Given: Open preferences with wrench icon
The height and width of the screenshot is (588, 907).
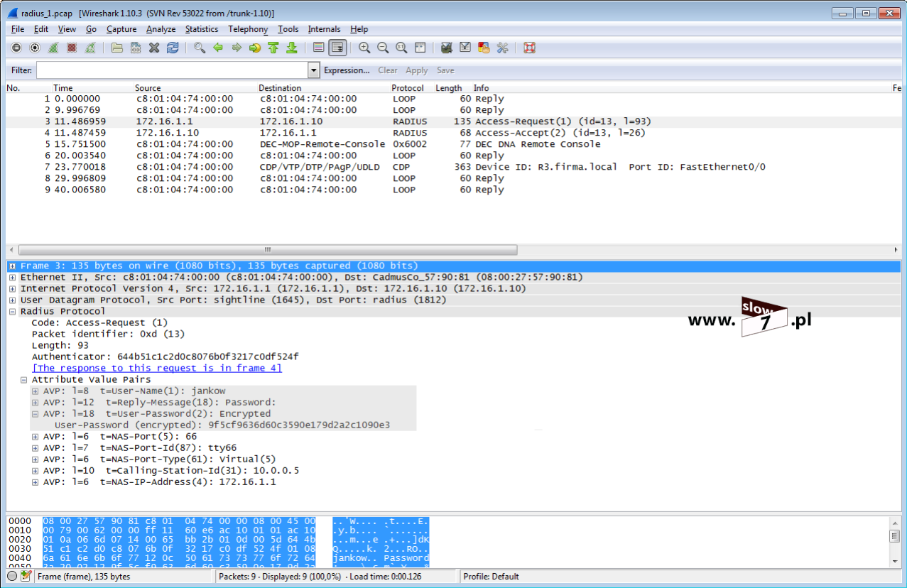Looking at the screenshot, I should tap(502, 48).
